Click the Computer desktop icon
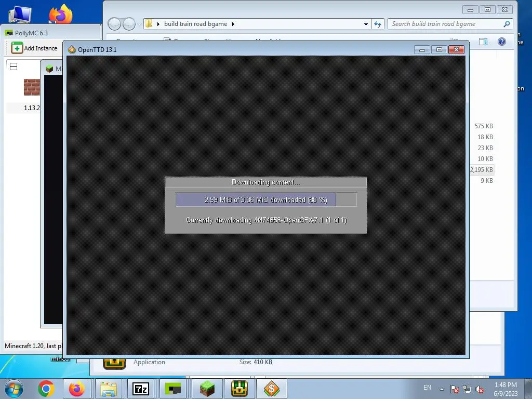Image resolution: width=532 pixels, height=399 pixels. pos(20,14)
